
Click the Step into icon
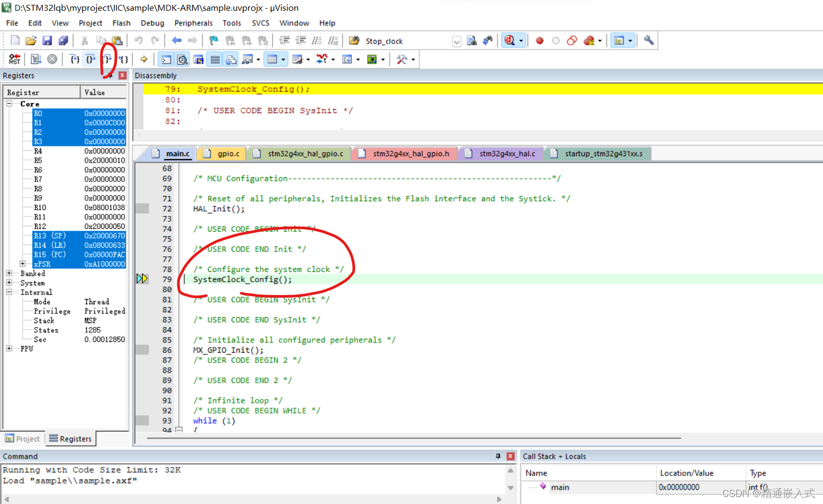tap(75, 59)
